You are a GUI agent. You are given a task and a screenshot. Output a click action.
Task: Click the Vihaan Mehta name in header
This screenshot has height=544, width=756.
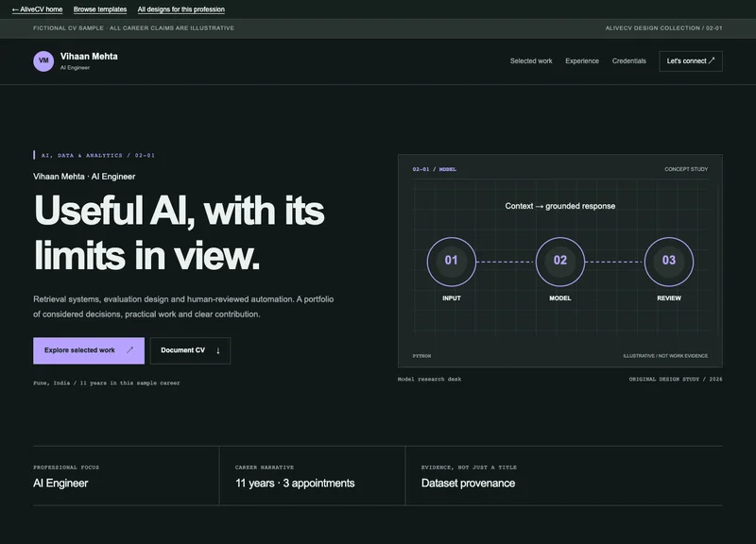tap(89, 57)
